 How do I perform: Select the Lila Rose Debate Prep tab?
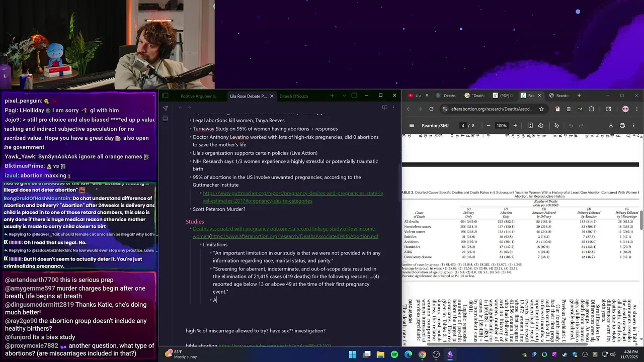tap(249, 96)
